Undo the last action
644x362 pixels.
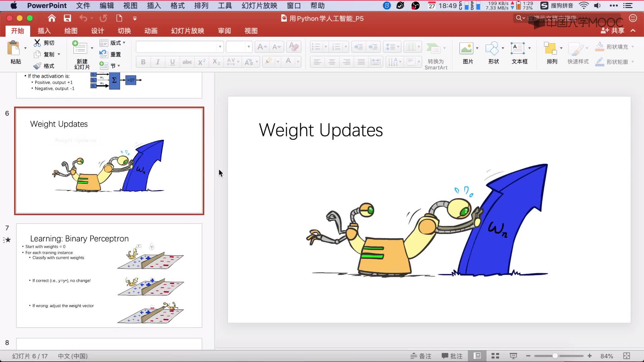coord(83,18)
